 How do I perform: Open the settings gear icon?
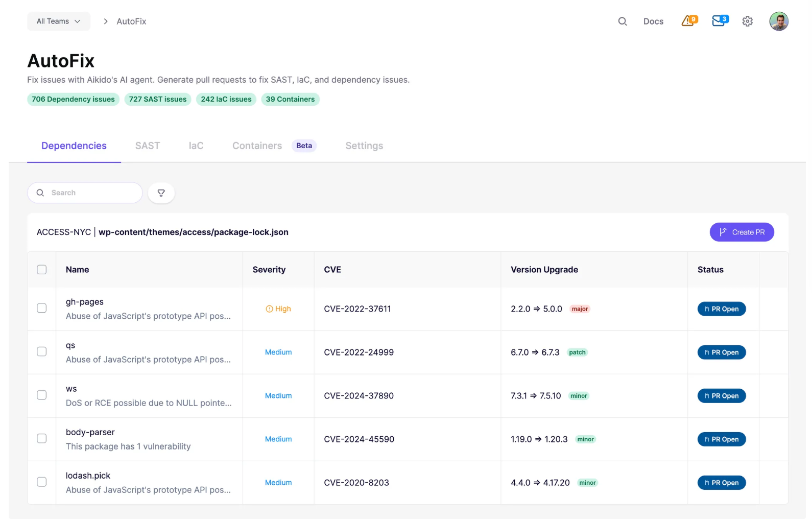pos(747,21)
